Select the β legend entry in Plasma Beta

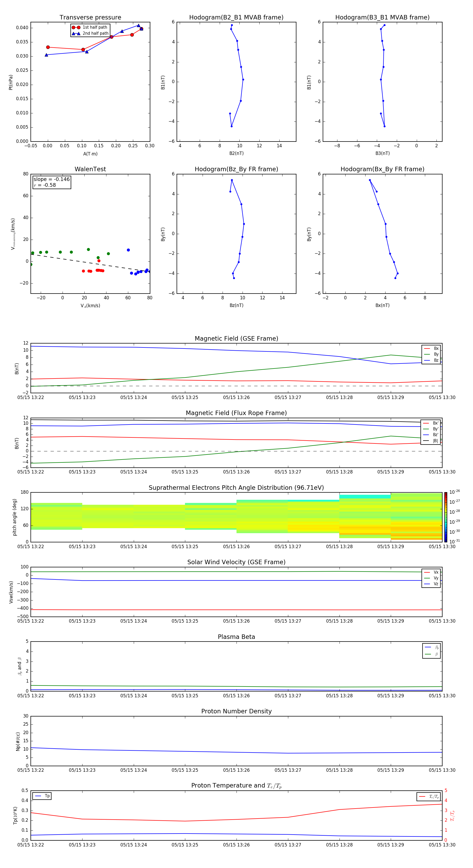[431, 654]
